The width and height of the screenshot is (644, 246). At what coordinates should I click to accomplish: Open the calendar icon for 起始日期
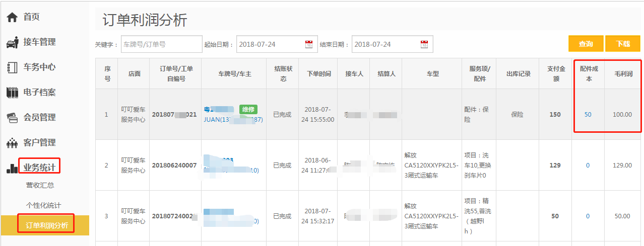309,44
